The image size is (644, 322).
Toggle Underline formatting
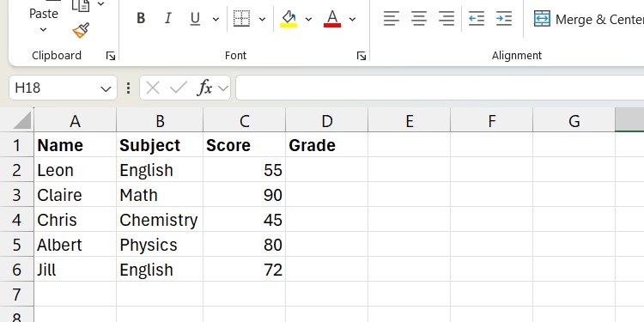click(x=195, y=19)
